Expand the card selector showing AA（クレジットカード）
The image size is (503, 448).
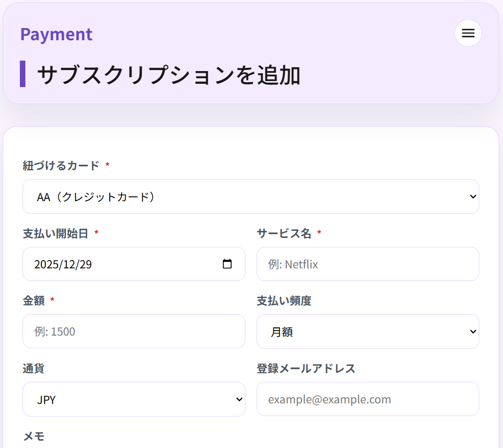click(251, 196)
